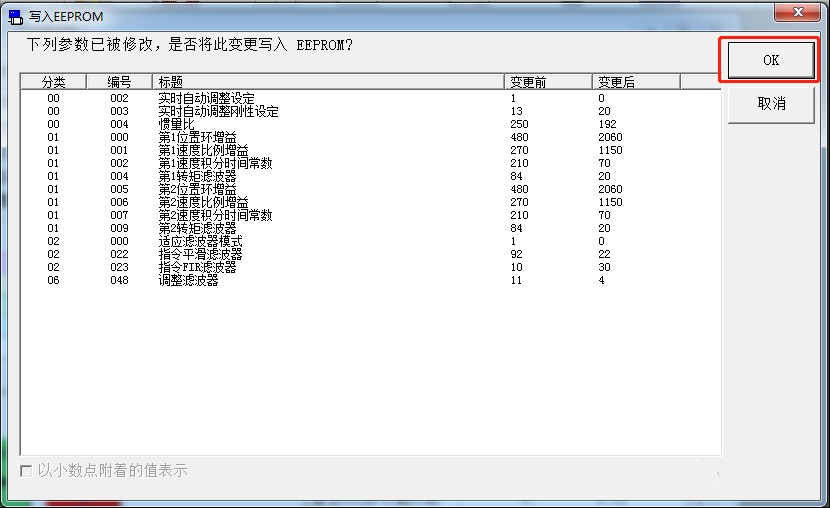Image resolution: width=830 pixels, height=508 pixels.
Task: Click 变更前 value 92
Action: [517, 254]
